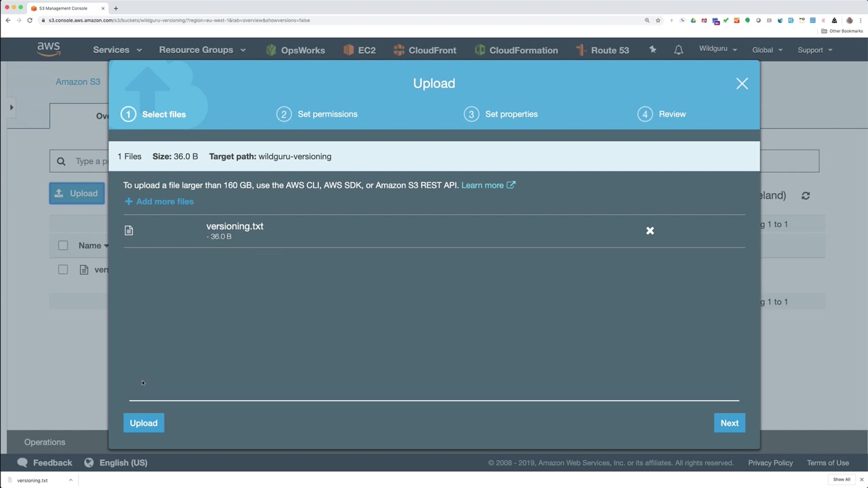Open the downloaded versioning.txt options chevron

coord(71,480)
